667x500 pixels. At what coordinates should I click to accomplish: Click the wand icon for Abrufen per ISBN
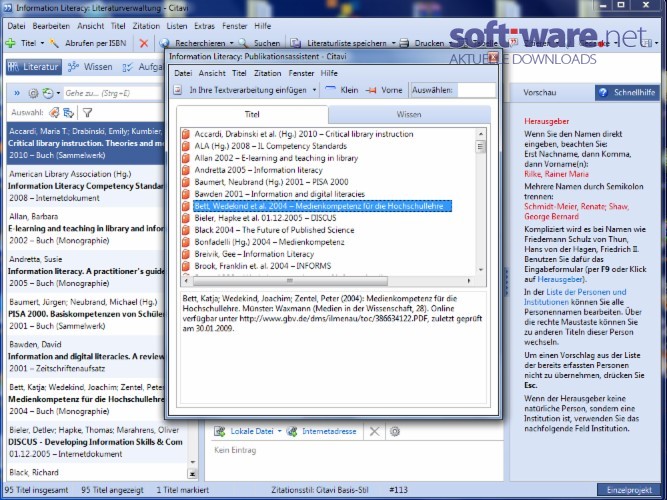point(54,43)
